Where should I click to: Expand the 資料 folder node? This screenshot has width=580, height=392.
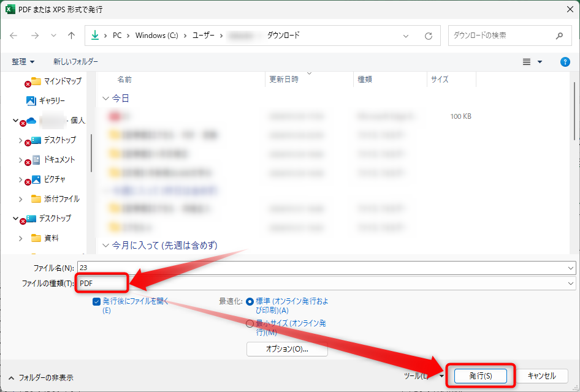[x=20, y=238]
